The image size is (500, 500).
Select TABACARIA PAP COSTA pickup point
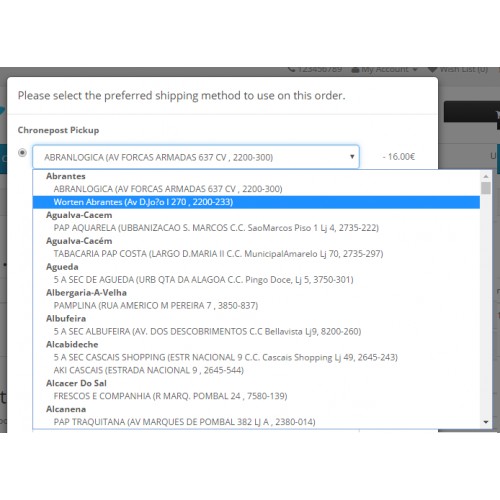pyautogui.click(x=256, y=254)
